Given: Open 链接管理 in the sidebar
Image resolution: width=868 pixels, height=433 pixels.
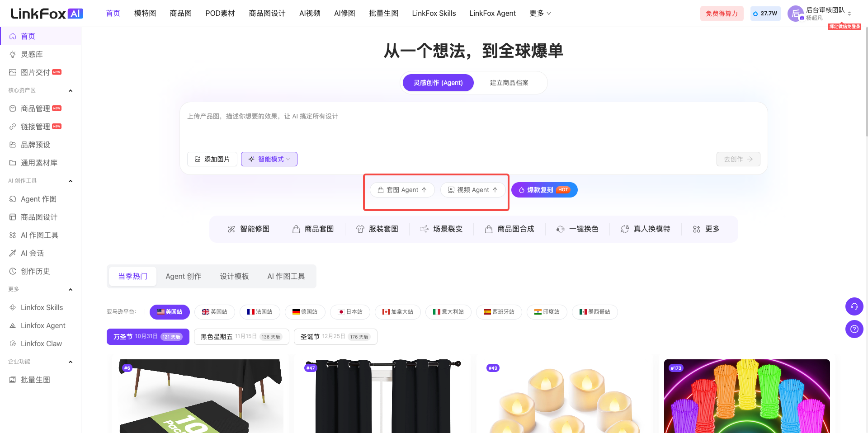Looking at the screenshot, I should (41, 127).
